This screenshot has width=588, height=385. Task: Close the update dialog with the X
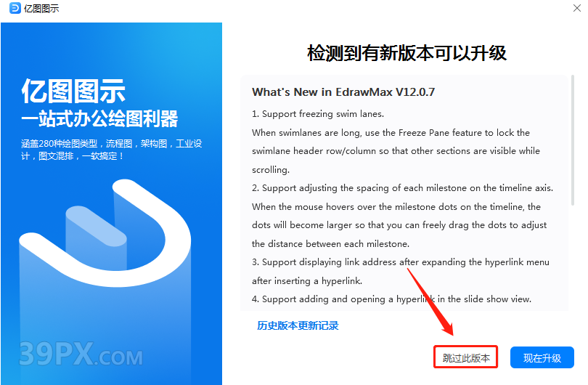click(577, 8)
